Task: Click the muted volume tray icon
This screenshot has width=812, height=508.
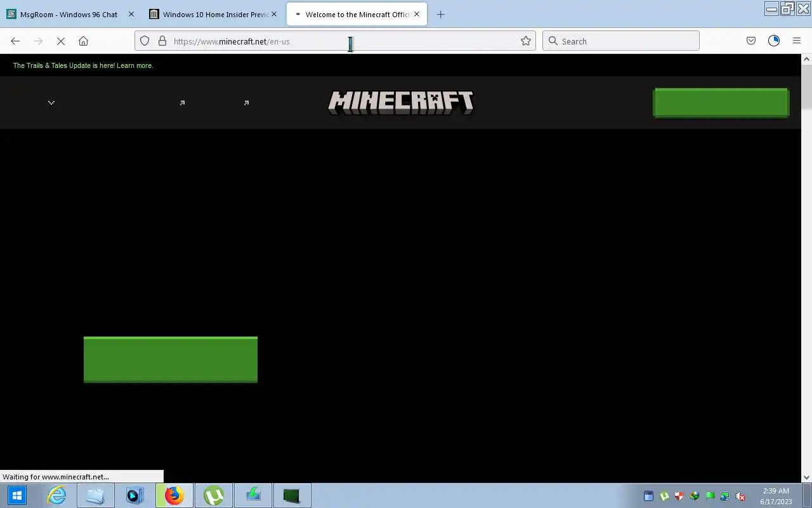Action: (x=740, y=496)
